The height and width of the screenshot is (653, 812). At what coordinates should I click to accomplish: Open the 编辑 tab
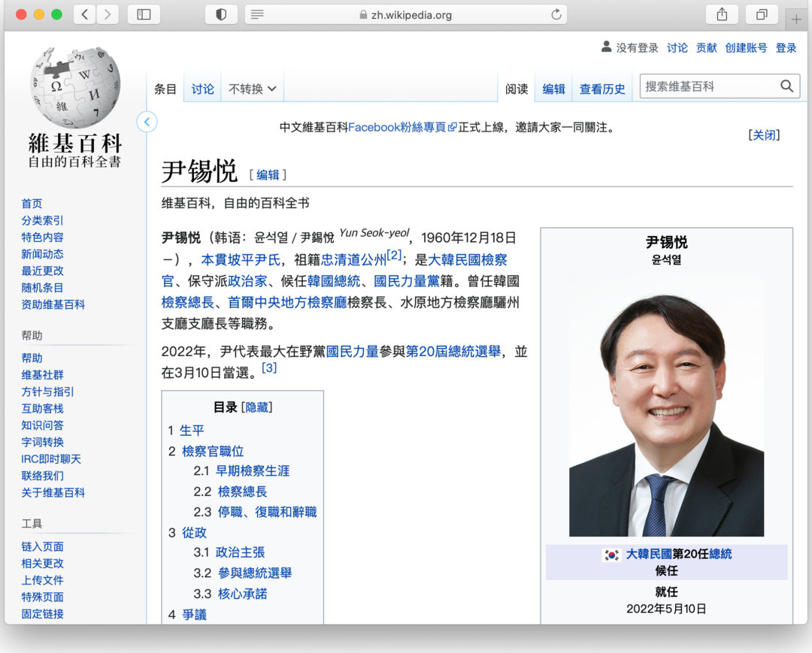click(x=553, y=89)
